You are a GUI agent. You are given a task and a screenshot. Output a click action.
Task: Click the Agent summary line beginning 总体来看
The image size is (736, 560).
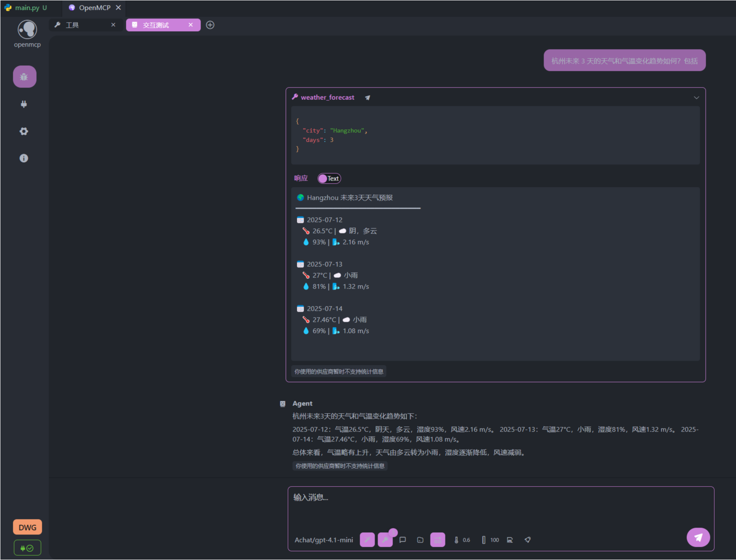pyautogui.click(x=410, y=452)
